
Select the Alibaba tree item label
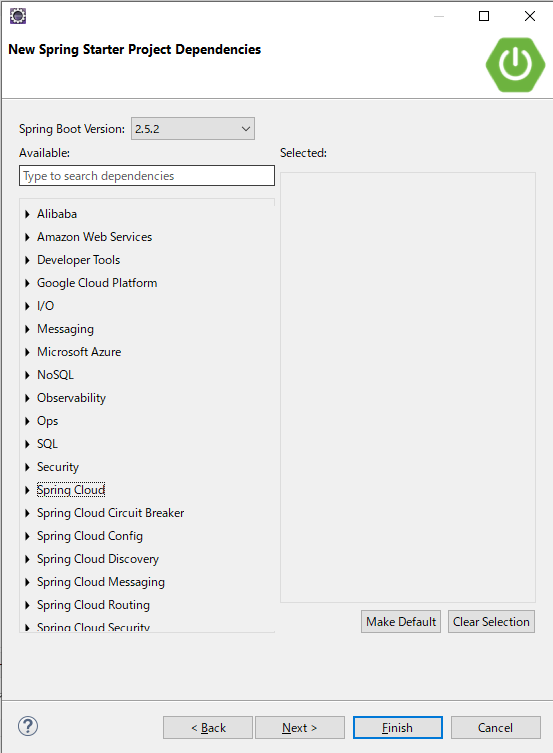click(x=57, y=214)
